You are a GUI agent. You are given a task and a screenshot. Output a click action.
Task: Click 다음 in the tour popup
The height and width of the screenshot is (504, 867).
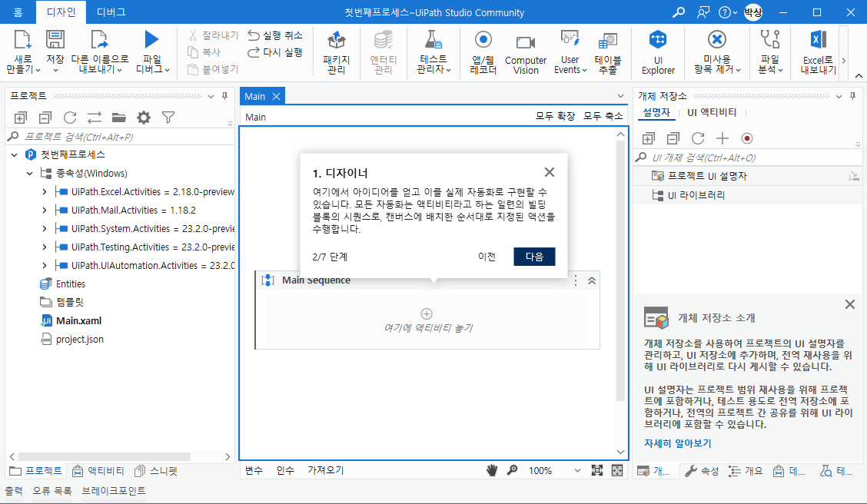[534, 257]
